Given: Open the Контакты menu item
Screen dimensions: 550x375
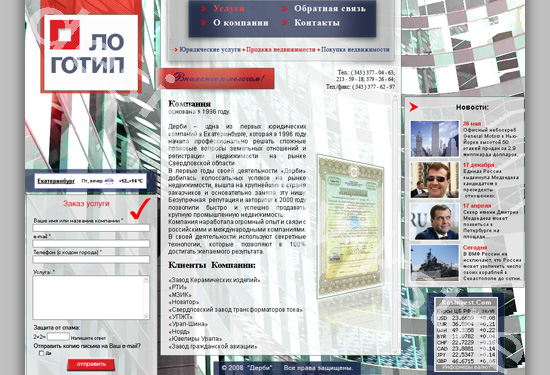Looking at the screenshot, I should (x=317, y=23).
